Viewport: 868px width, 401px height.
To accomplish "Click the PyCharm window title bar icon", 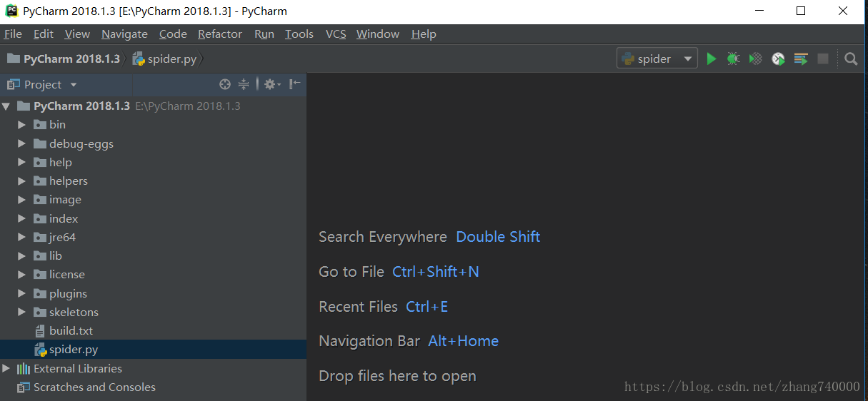I will tap(11, 11).
